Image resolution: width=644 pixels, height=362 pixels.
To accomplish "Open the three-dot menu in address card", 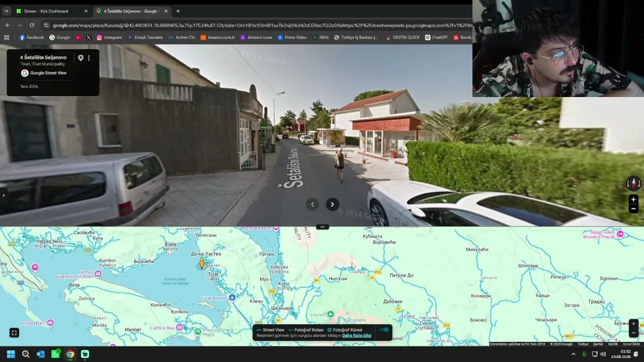I will point(89,58).
